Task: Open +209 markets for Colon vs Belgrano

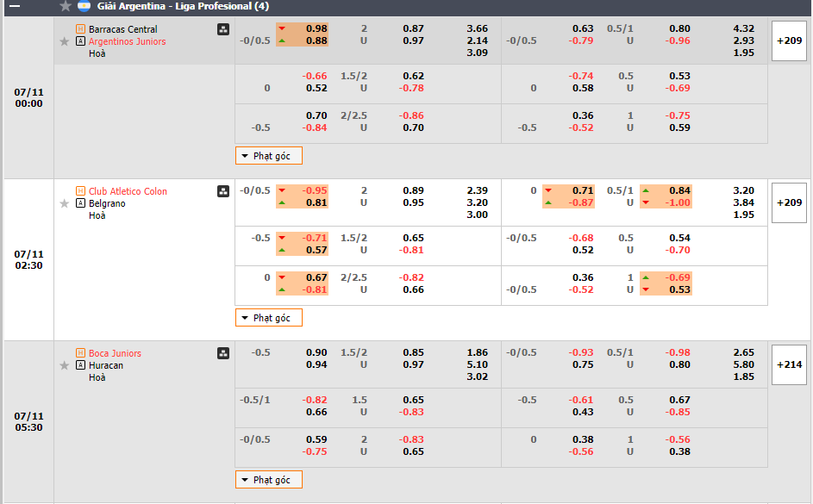Action: pyautogui.click(x=788, y=202)
